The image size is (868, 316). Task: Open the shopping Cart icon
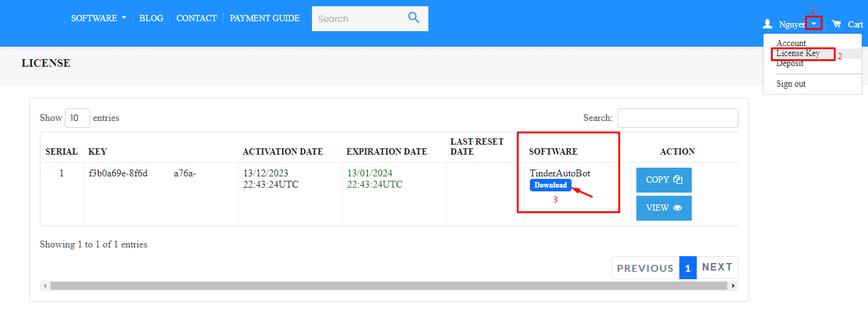[836, 24]
